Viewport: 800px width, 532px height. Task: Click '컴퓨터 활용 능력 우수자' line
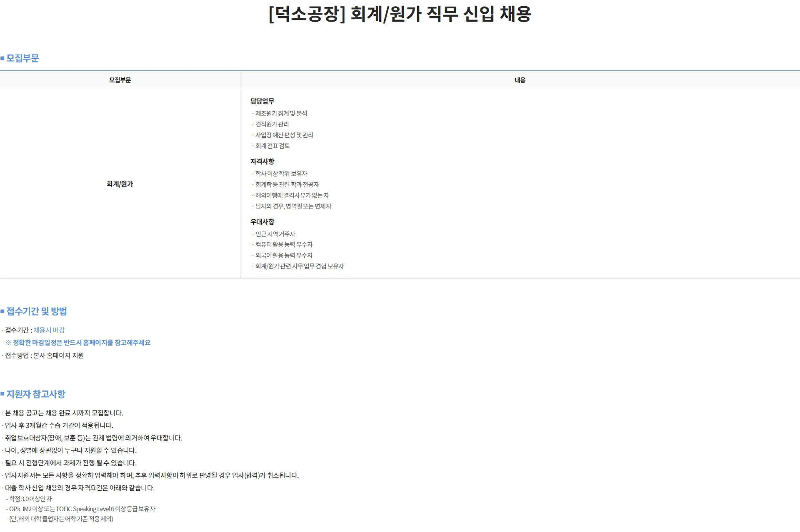point(284,244)
